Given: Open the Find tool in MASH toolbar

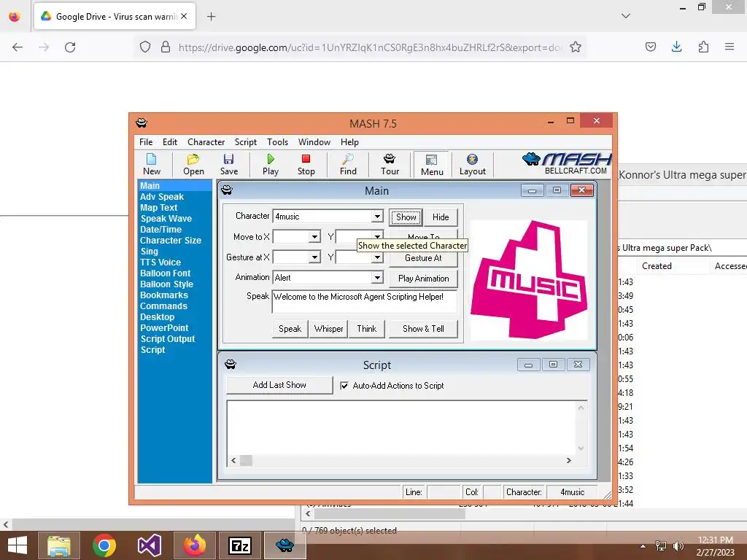Looking at the screenshot, I should [348, 164].
